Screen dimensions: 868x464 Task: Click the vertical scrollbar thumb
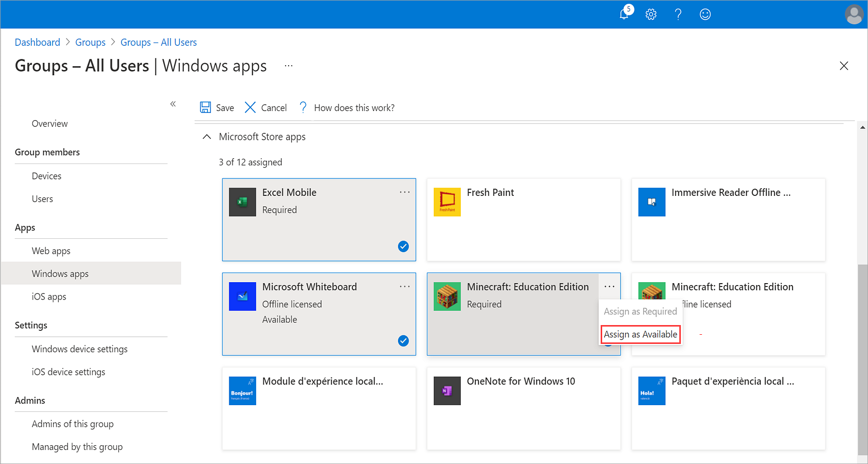pyautogui.click(x=862, y=359)
